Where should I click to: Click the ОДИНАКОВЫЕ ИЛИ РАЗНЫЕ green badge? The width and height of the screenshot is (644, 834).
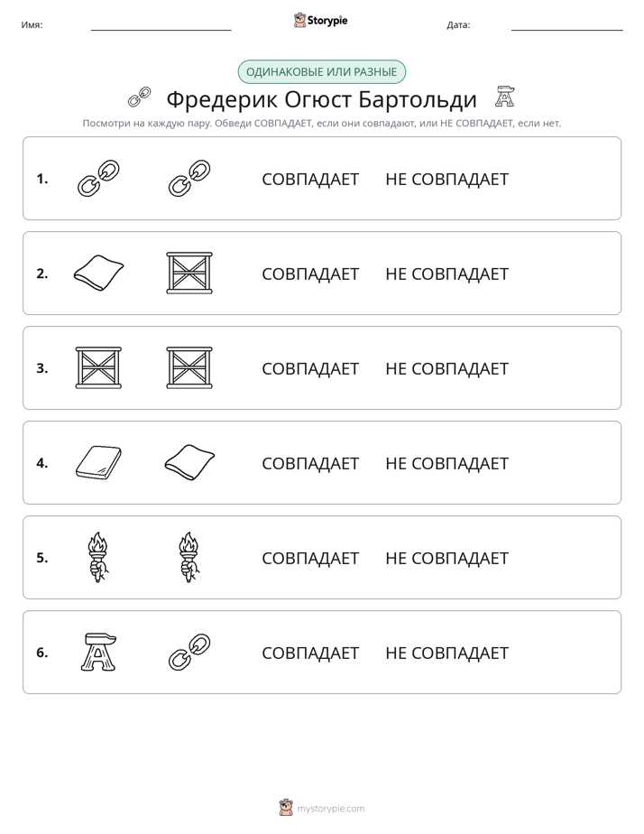point(321,72)
